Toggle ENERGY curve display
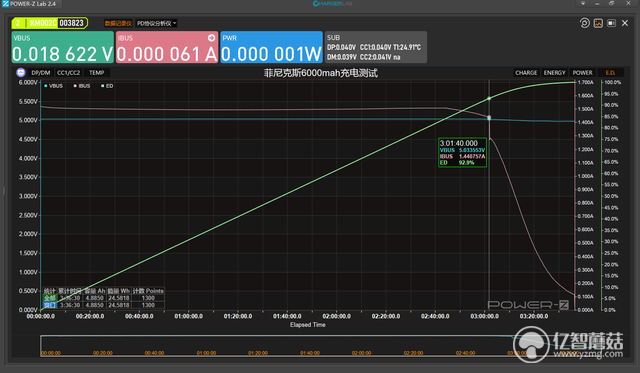 (555, 73)
